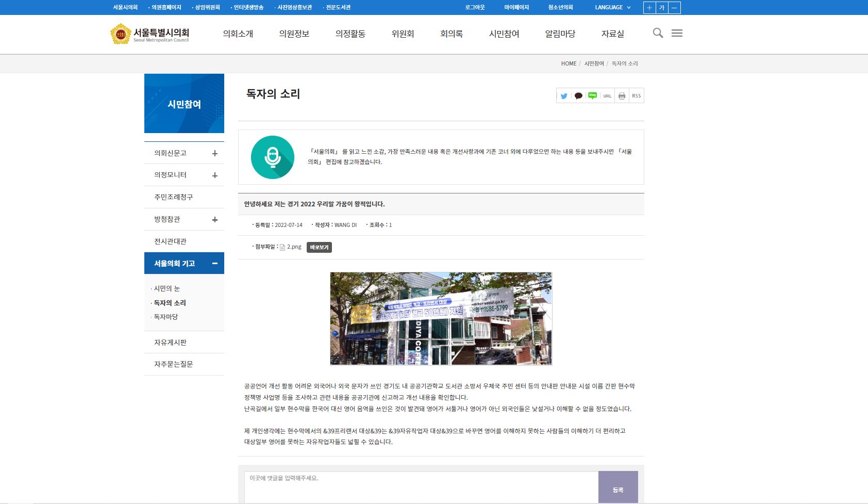The image size is (868, 504).
Task: Expand the 의회신문고 sidebar section
Action: point(215,153)
